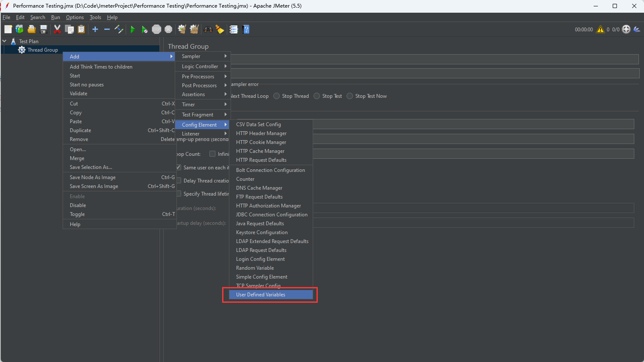Viewport: 644px width, 362px height.
Task: Toggle the Delay Thread creation checkbox
Action: (x=179, y=180)
